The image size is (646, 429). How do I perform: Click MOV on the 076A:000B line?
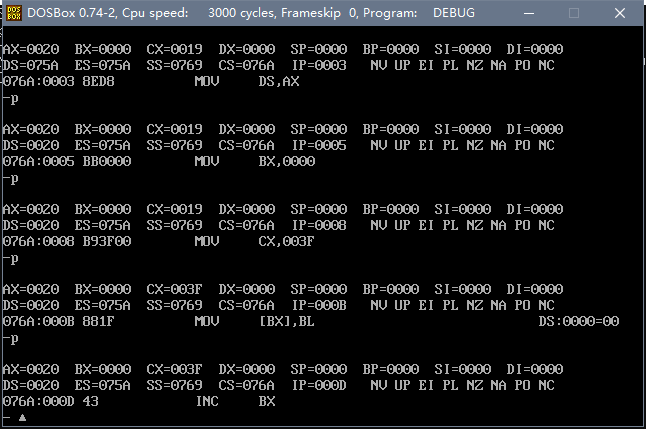click(207, 321)
